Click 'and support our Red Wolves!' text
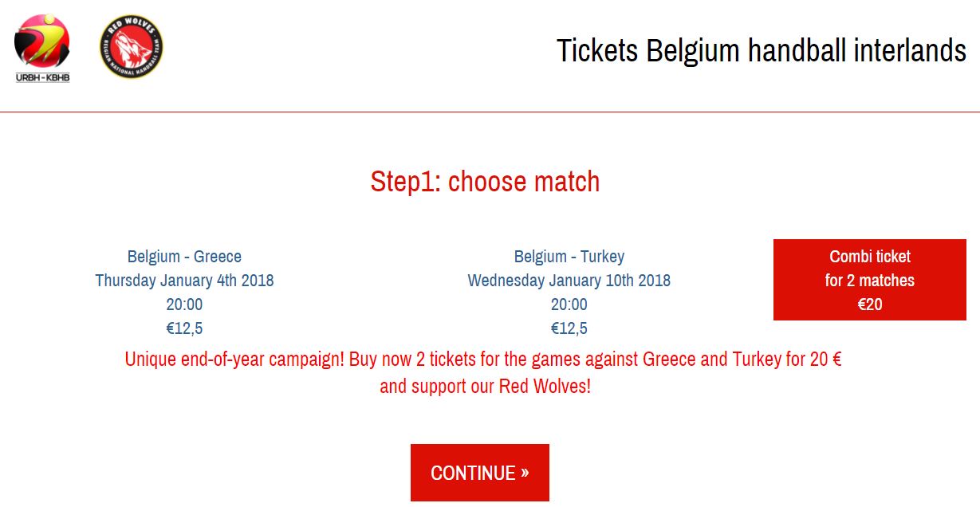Viewport: 980px width, 507px height. (x=485, y=387)
